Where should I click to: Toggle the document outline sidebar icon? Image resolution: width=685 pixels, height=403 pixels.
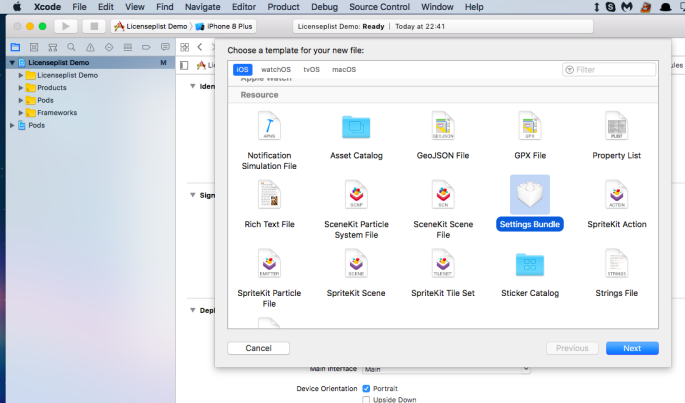pos(184,65)
